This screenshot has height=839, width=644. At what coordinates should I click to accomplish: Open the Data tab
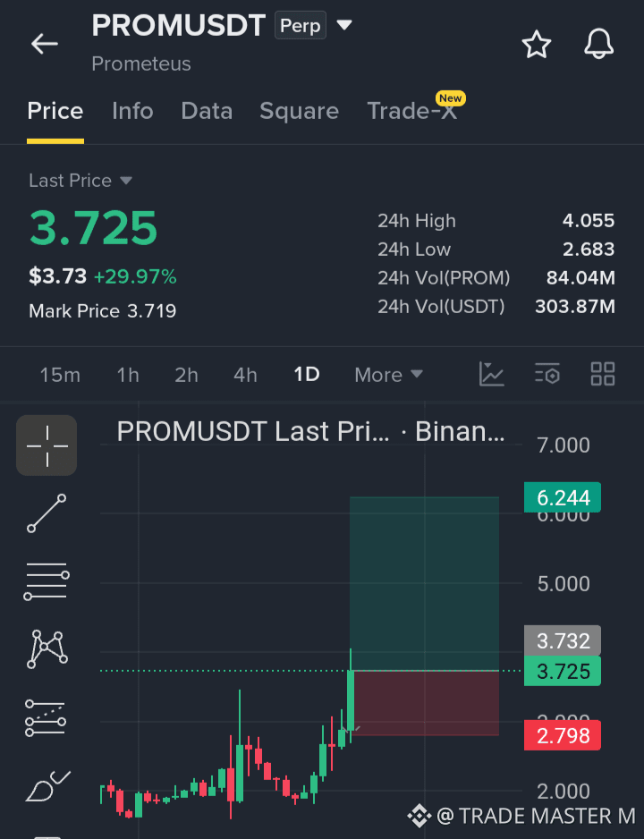pyautogui.click(x=207, y=111)
